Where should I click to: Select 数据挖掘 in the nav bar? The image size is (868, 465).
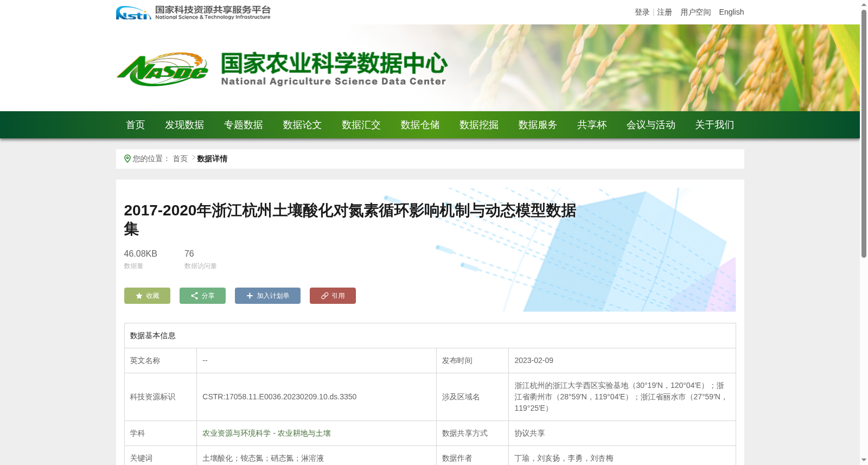click(479, 125)
